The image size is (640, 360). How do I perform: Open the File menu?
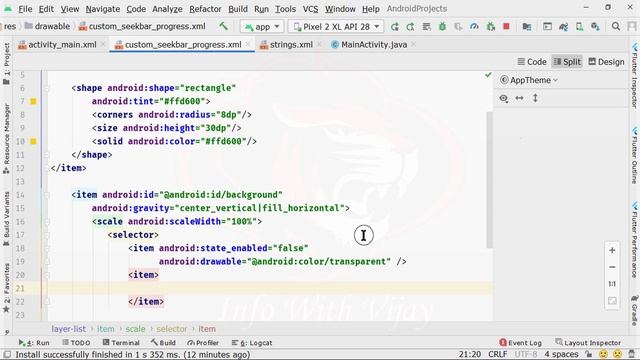pyautogui.click(x=25, y=9)
